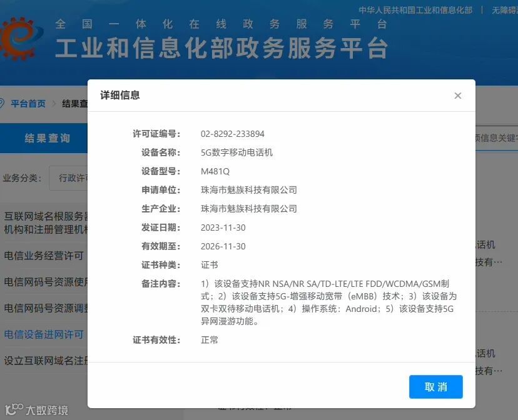The image size is (518, 420).
Task: Select license number 02-8292-233894
Action: point(233,134)
